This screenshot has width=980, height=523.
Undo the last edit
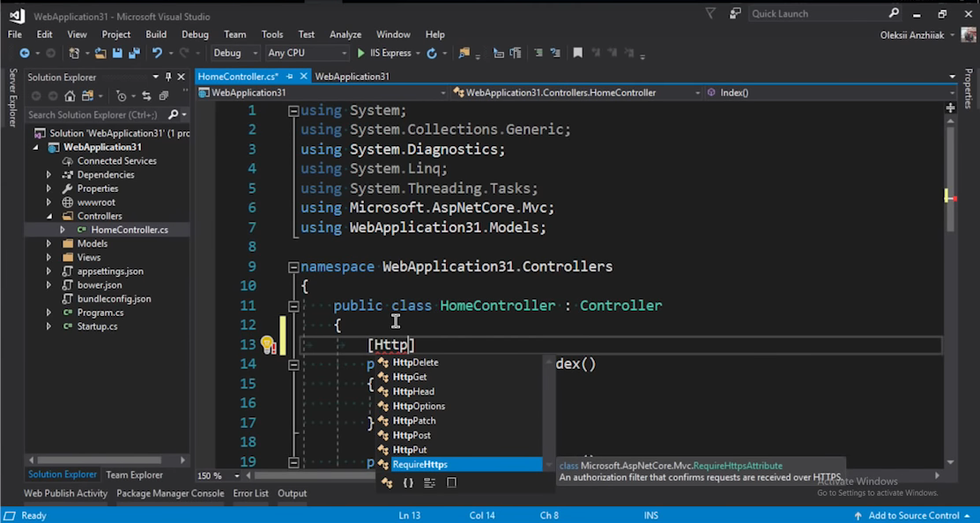157,54
